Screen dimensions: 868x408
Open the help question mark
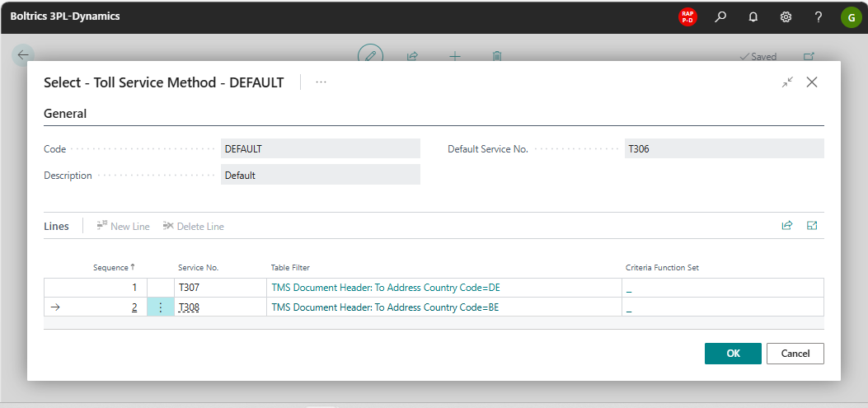tap(819, 16)
